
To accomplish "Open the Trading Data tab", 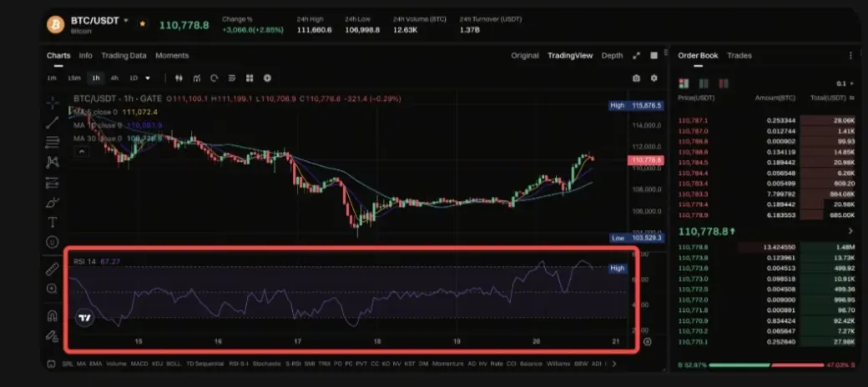I will pos(124,55).
